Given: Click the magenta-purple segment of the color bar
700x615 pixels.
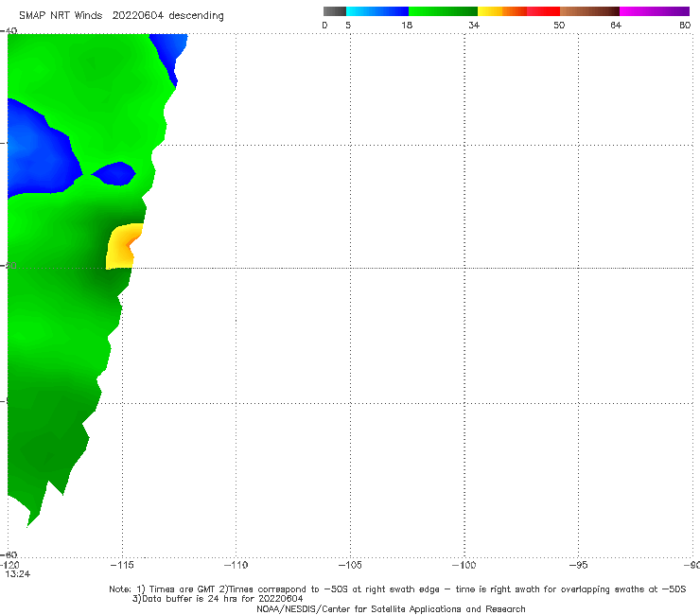Looking at the screenshot, I should coord(655,11).
